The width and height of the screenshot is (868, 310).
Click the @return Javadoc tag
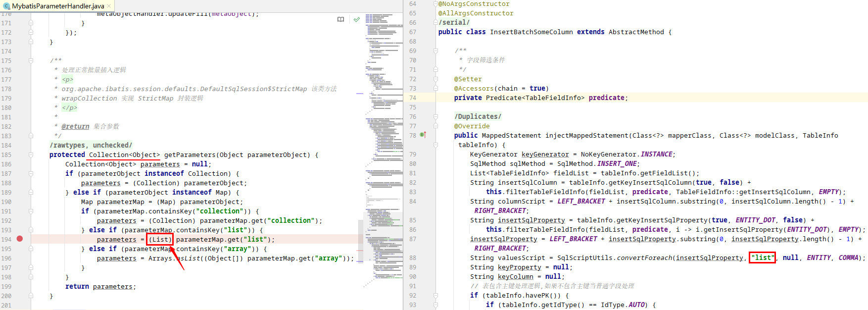75,126
